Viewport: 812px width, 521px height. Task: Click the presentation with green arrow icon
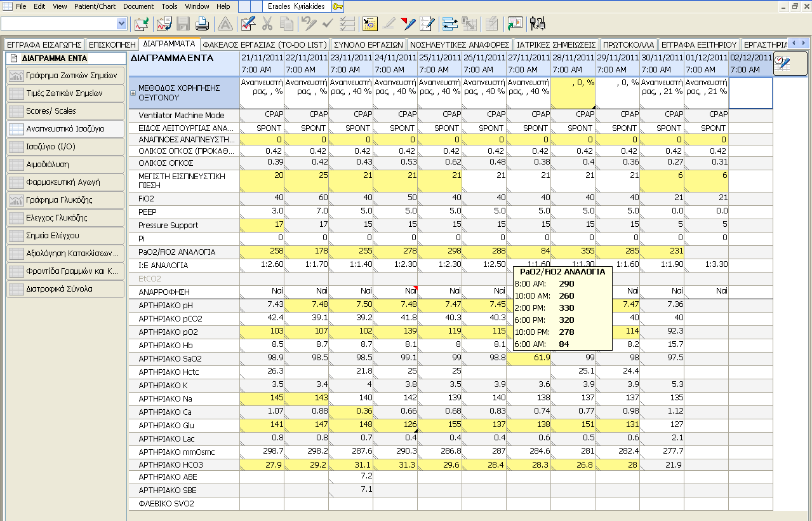tap(514, 24)
